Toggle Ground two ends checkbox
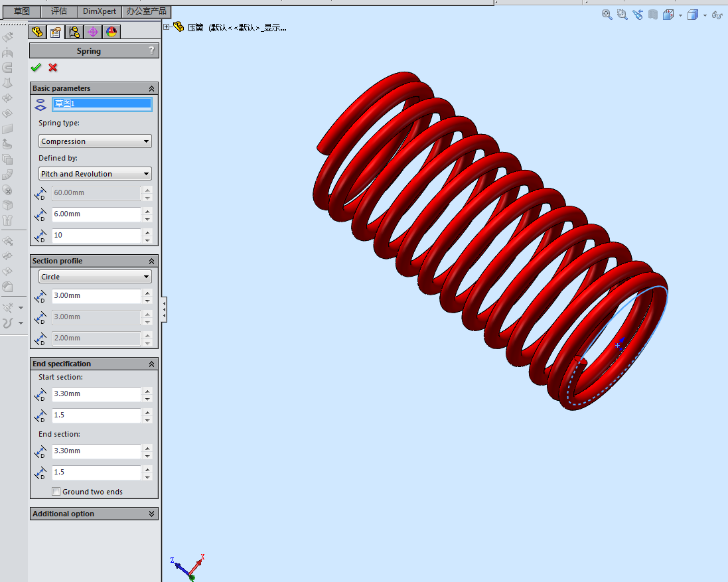The image size is (728, 582). pos(56,492)
